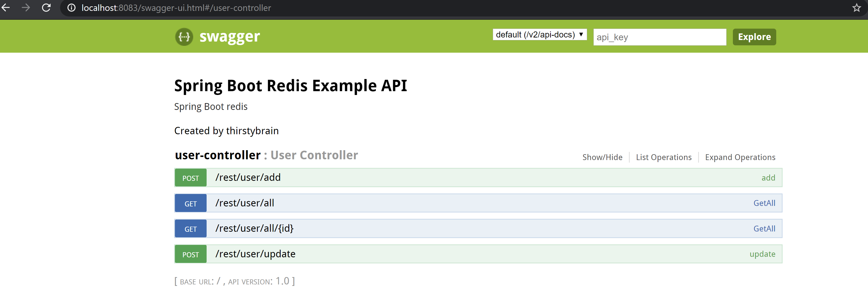Image resolution: width=868 pixels, height=292 pixels.
Task: Click the Explore button
Action: [x=754, y=36]
